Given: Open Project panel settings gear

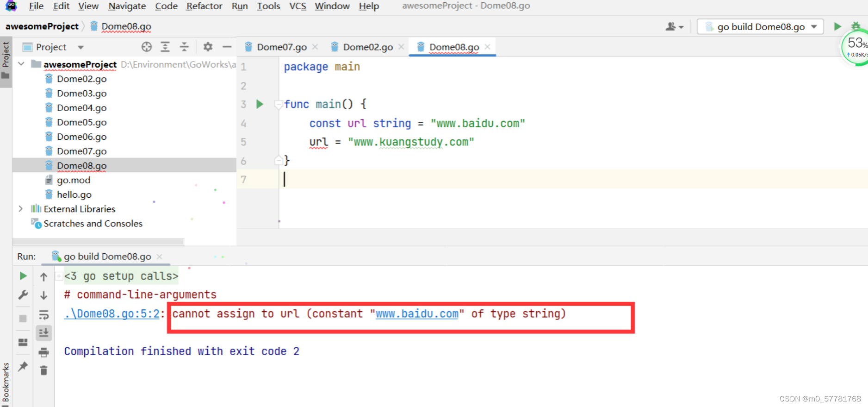Looking at the screenshot, I should pos(208,47).
